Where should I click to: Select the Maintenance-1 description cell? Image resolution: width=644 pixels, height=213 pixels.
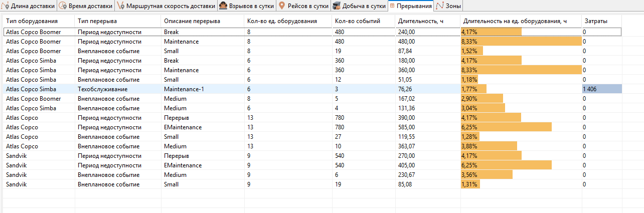pos(203,89)
